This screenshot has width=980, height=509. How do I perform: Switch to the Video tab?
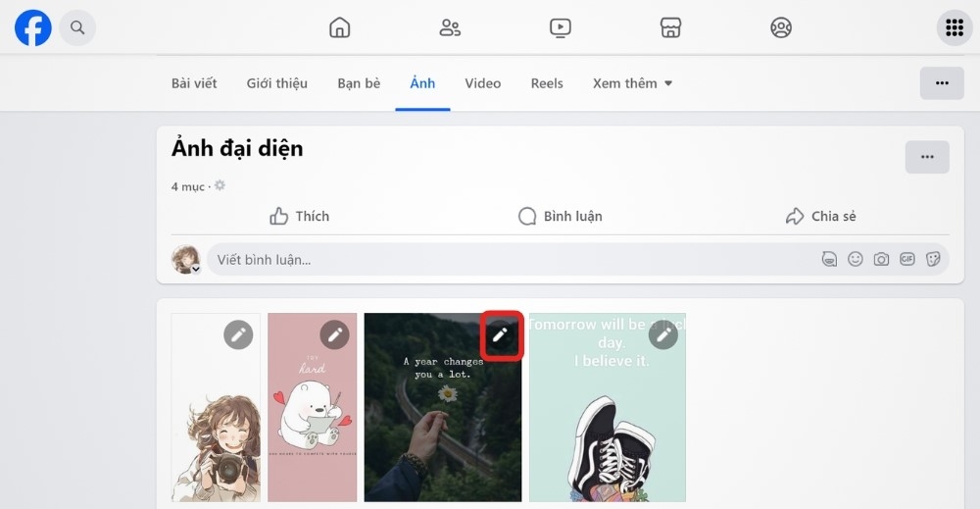(x=482, y=83)
